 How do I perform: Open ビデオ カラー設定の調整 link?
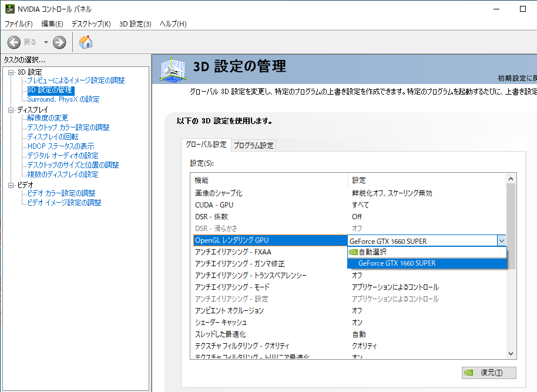pos(61,193)
